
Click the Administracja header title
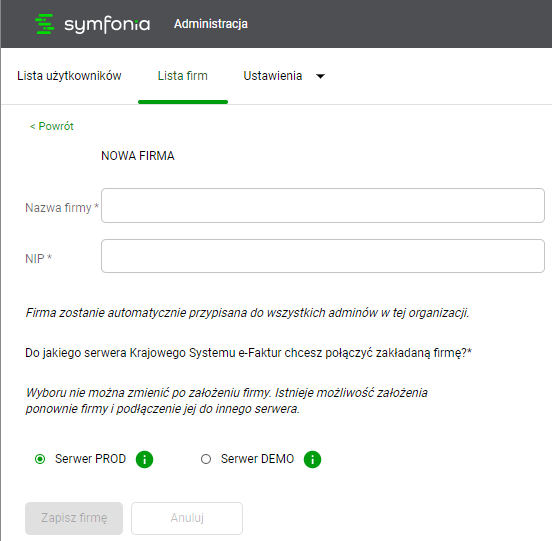pyautogui.click(x=211, y=24)
